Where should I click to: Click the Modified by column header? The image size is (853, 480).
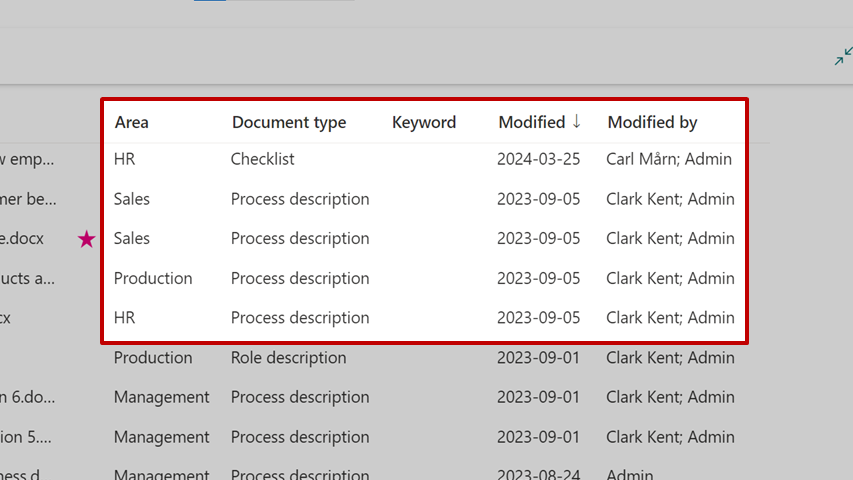click(x=652, y=123)
